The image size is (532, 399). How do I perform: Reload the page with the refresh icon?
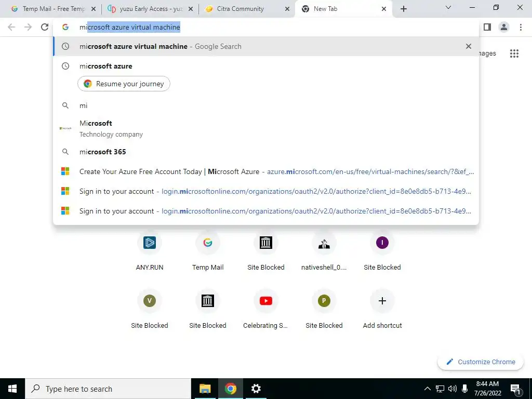pos(45,27)
